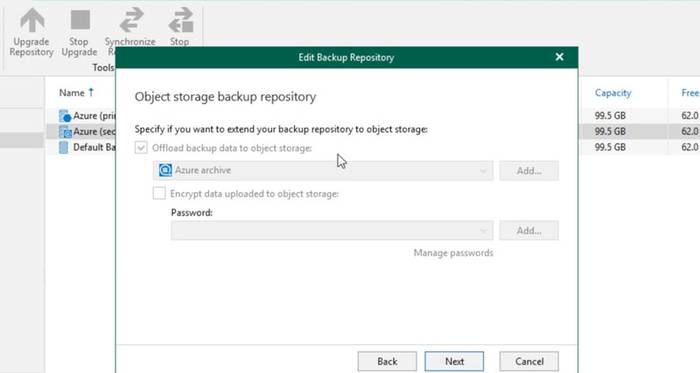Viewport: 700px width, 373px height.
Task: Click the Upgrade Repository toolbar icon
Action: (x=32, y=21)
